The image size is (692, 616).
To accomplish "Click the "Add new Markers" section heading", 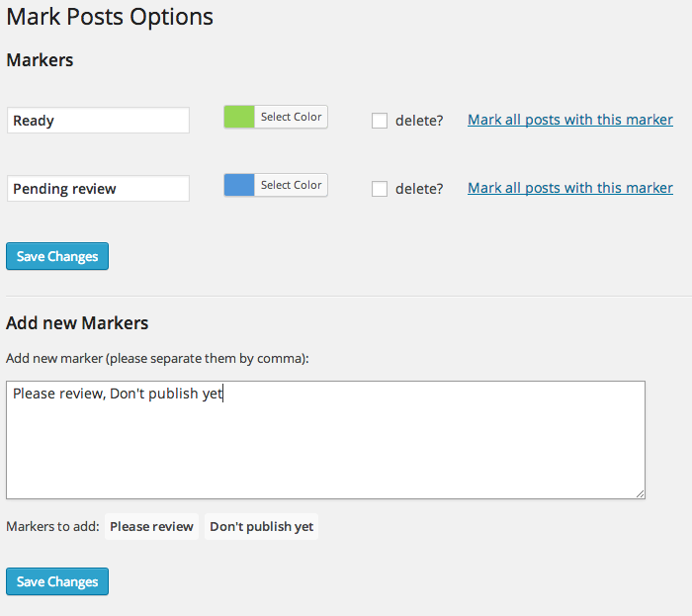I will [x=77, y=323].
